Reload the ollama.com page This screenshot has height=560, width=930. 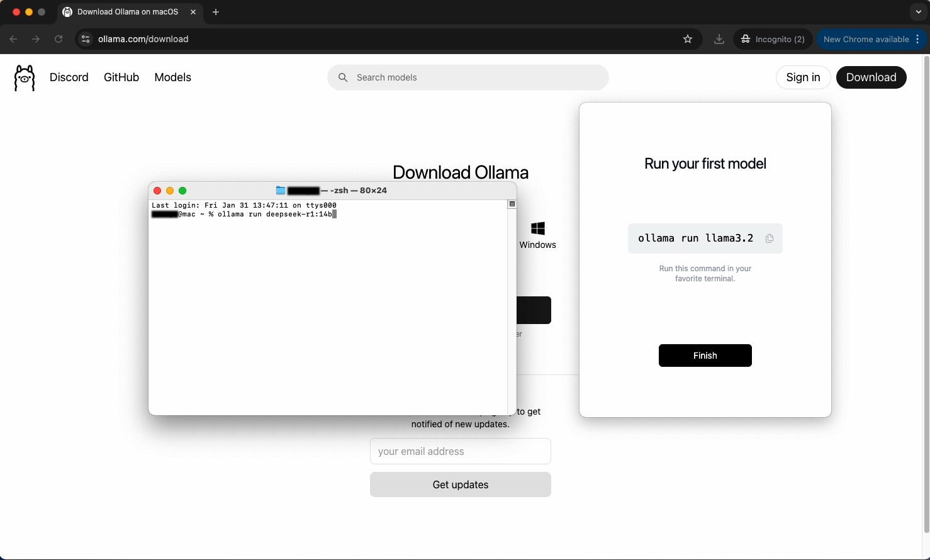click(59, 39)
